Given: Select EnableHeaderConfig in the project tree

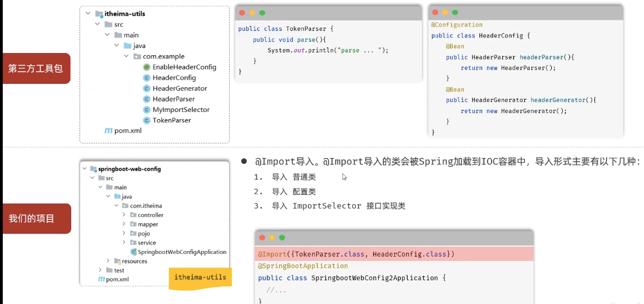Looking at the screenshot, I should [x=184, y=67].
